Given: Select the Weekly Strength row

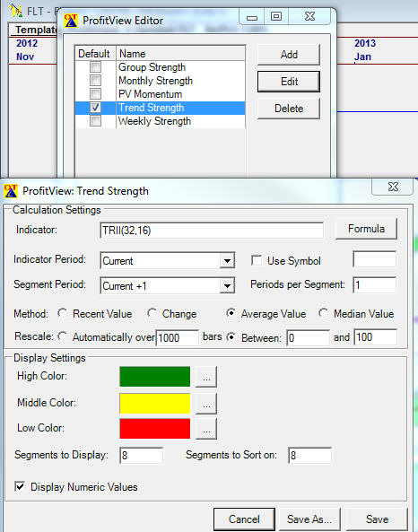Looking at the screenshot, I should pos(161,121).
